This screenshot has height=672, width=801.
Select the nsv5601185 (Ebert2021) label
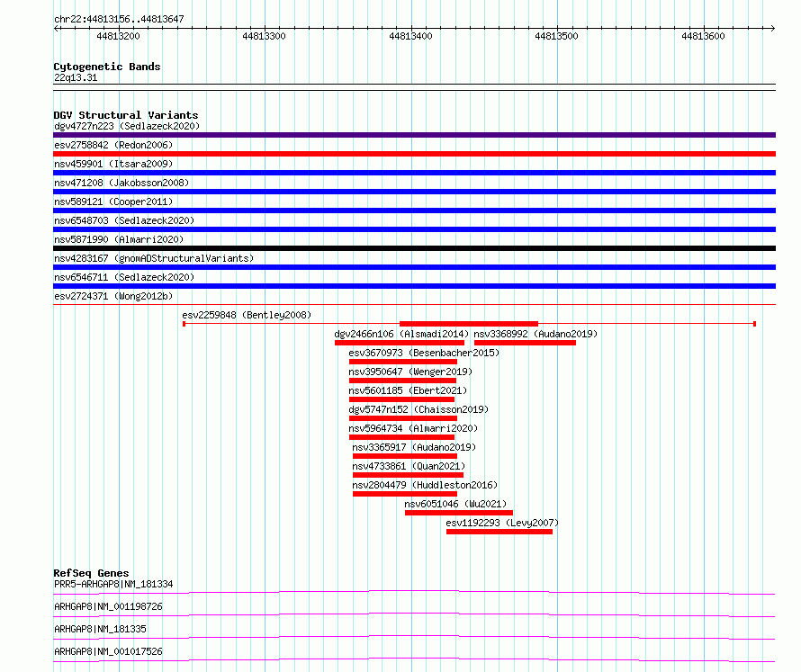(408, 390)
